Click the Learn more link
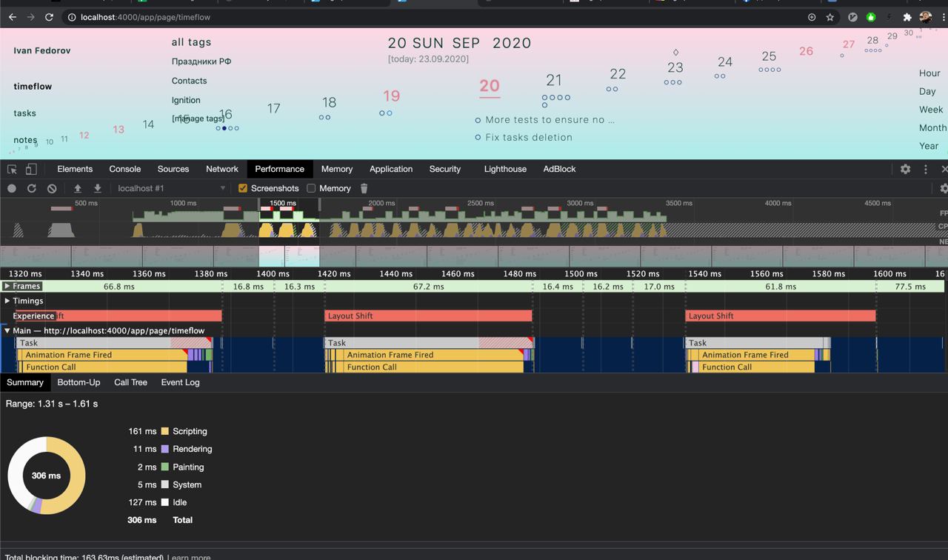 point(189,557)
